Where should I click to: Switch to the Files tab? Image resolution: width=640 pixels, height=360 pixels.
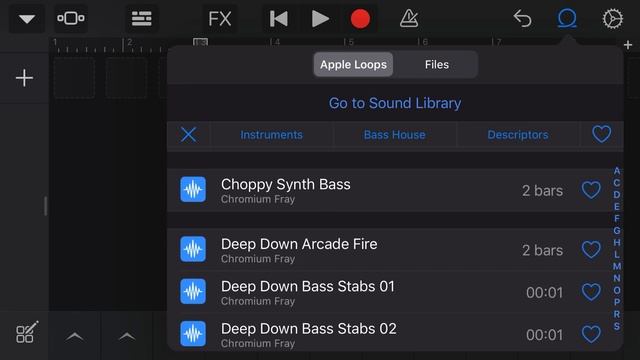click(x=436, y=64)
